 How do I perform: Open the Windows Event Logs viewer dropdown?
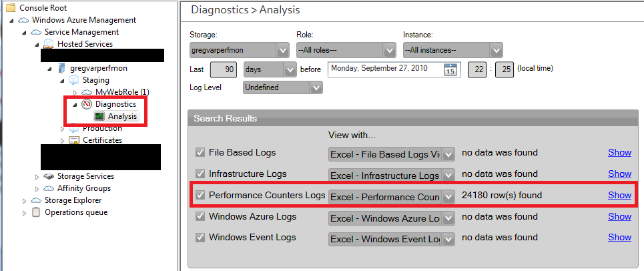392,238
